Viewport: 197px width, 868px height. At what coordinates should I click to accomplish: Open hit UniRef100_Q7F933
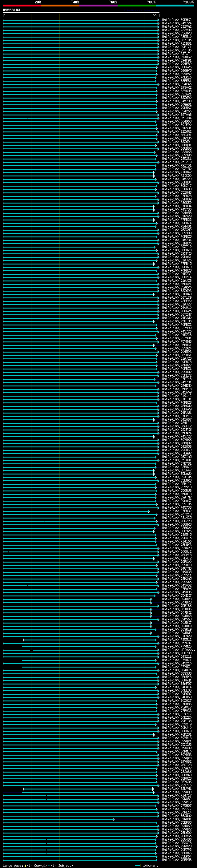(177, 711)
